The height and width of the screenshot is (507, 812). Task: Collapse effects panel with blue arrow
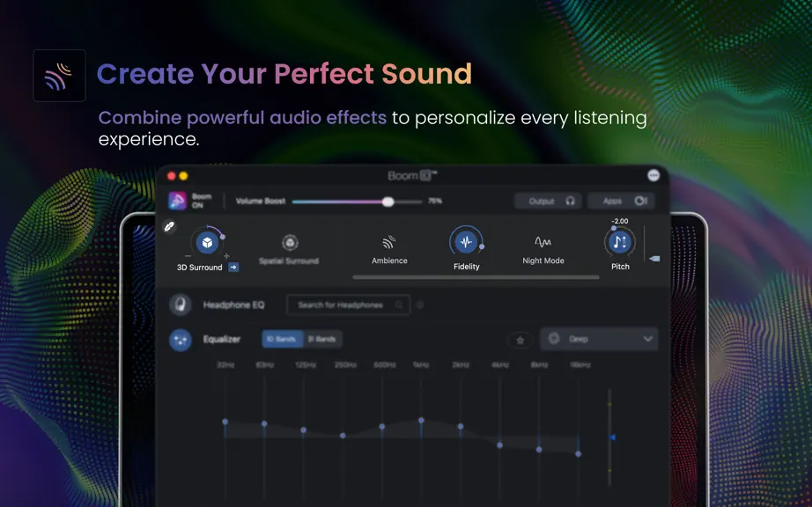(654, 259)
